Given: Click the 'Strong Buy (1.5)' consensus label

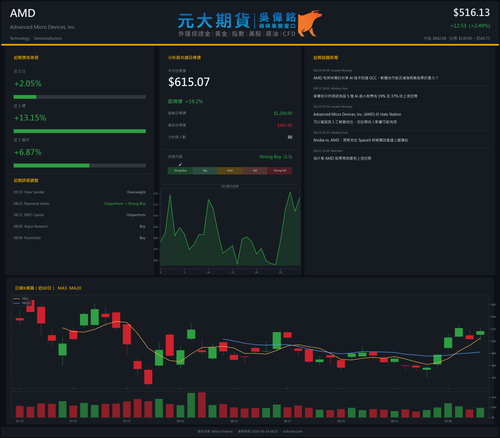Looking at the screenshot, I should [276, 157].
